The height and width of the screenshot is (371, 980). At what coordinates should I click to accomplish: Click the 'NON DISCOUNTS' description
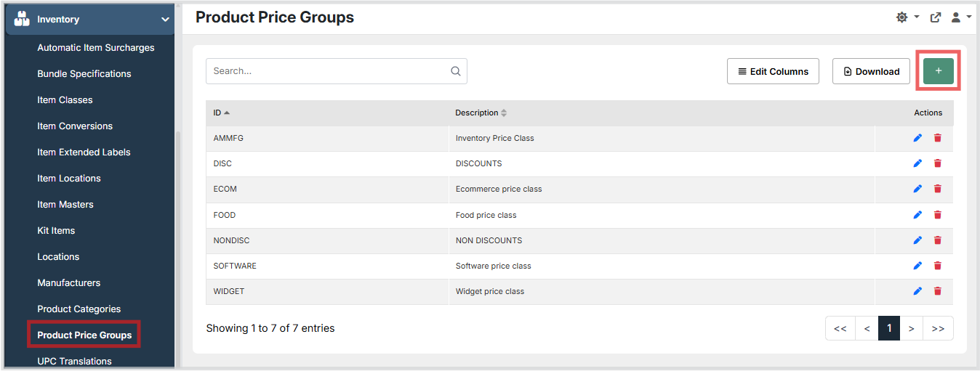pos(489,240)
